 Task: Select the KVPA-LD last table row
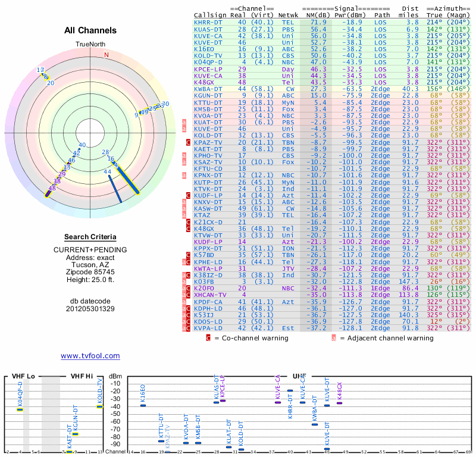[x=332, y=328]
